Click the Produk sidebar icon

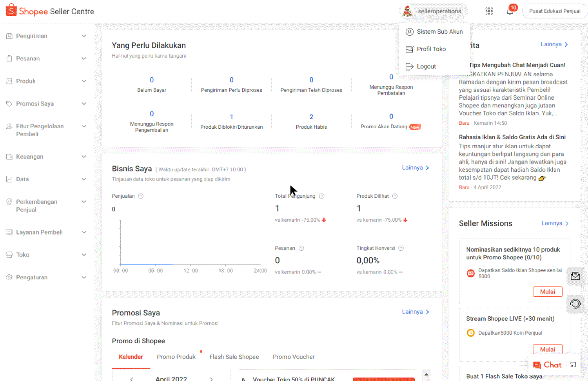[x=9, y=81]
